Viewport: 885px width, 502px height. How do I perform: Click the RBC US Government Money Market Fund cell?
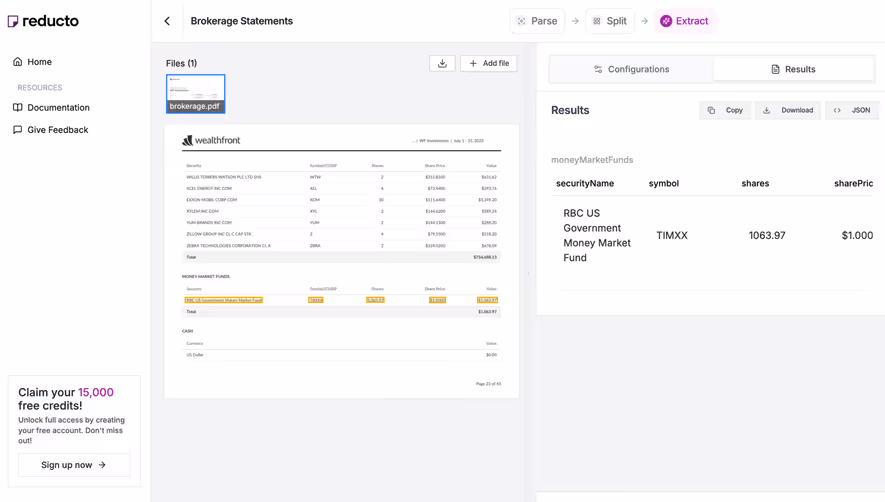point(597,235)
